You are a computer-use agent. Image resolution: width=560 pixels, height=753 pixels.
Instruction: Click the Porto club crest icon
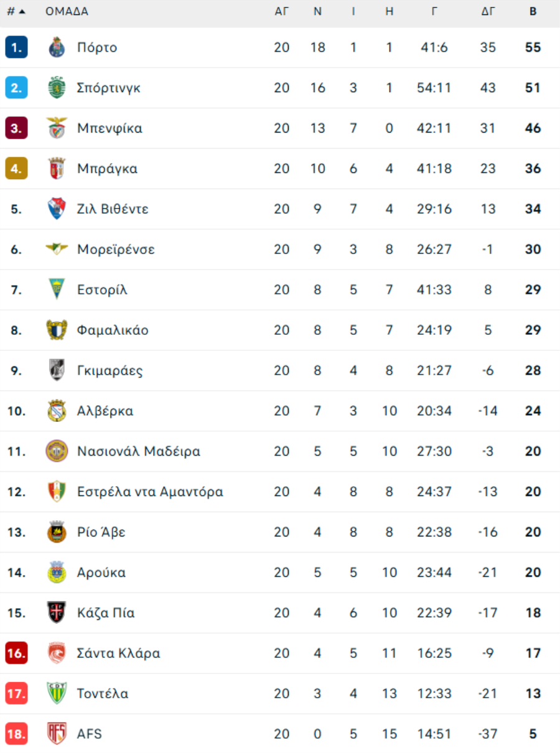57,47
